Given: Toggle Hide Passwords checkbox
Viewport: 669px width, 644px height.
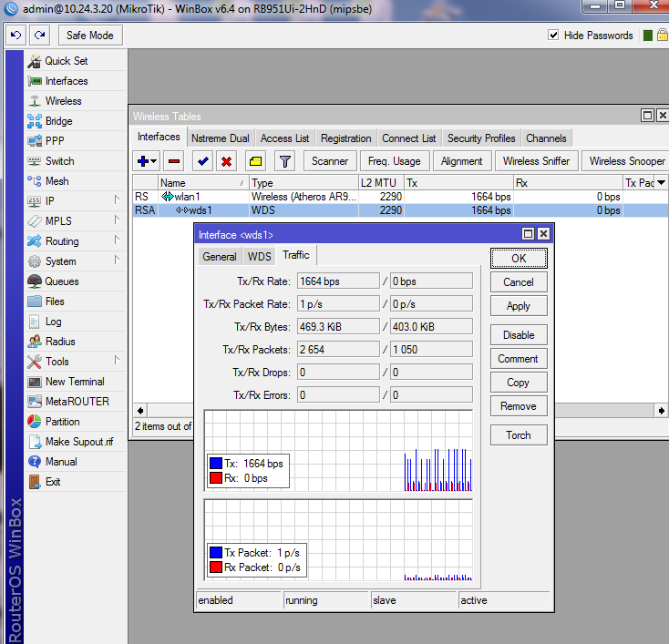Looking at the screenshot, I should click(553, 35).
